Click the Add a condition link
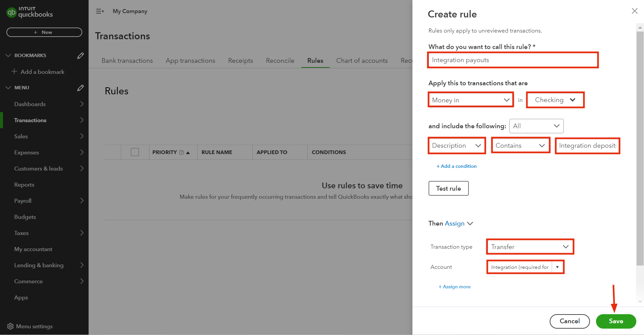 coord(456,166)
